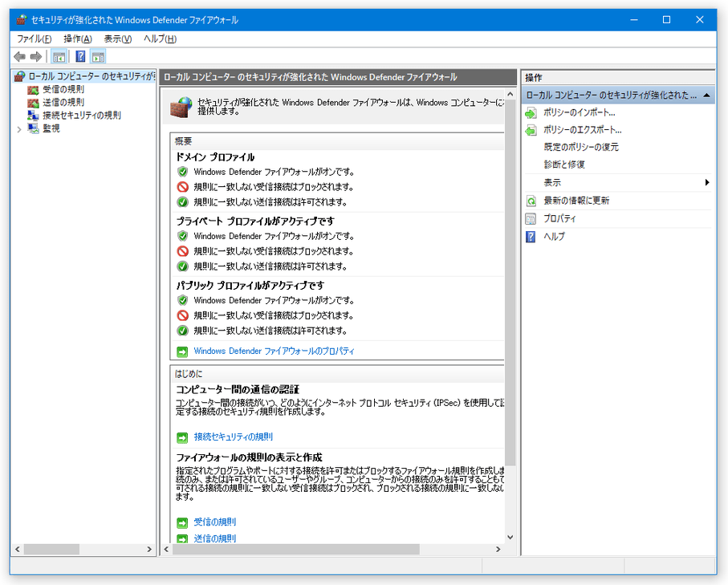Screen dimensions: 728x585
Task: Open プロパティ in actions pane
Action: (x=559, y=218)
